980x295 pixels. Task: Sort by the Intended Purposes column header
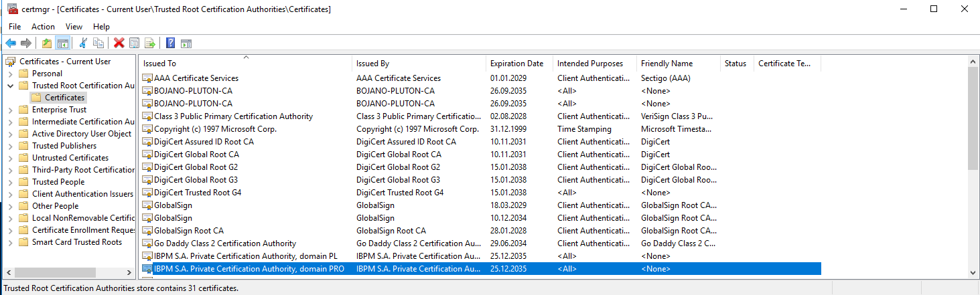click(594, 64)
